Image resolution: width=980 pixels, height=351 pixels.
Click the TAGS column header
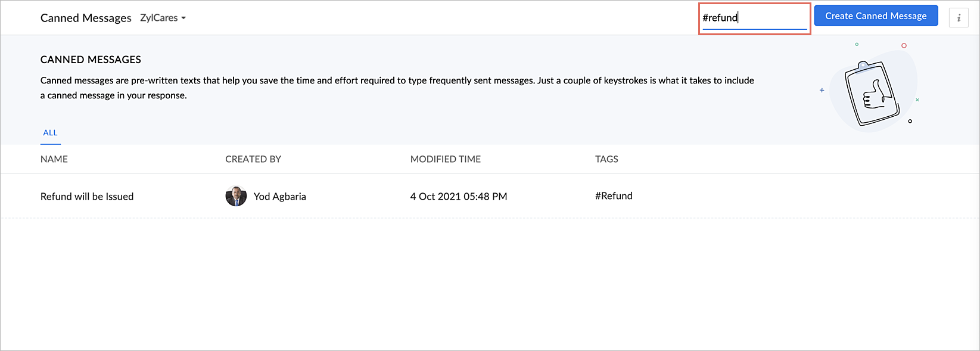(606, 159)
